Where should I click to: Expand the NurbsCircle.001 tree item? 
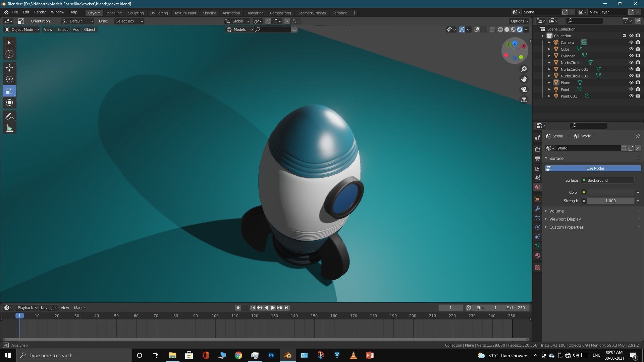point(549,69)
